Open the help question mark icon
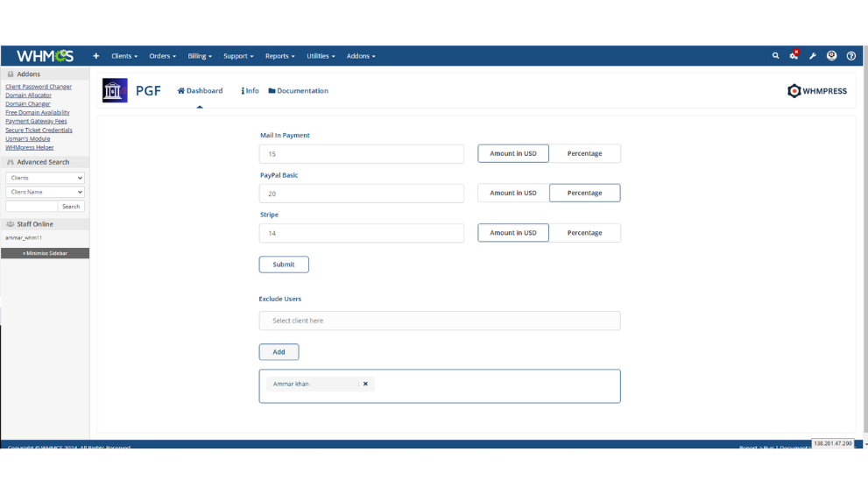Image resolution: width=868 pixels, height=494 pixels. click(850, 56)
